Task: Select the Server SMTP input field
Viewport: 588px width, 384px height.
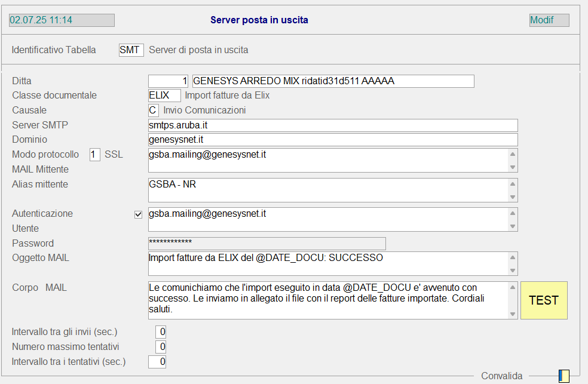Action: point(333,125)
